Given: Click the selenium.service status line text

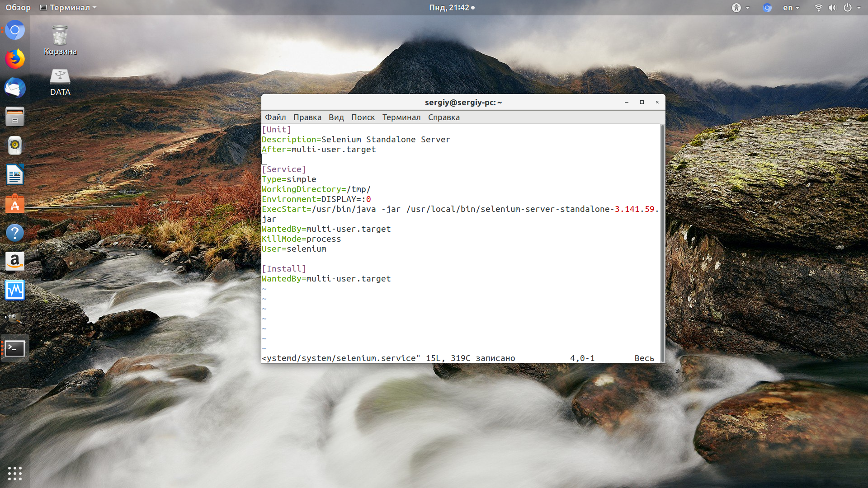Looking at the screenshot, I should [x=388, y=358].
